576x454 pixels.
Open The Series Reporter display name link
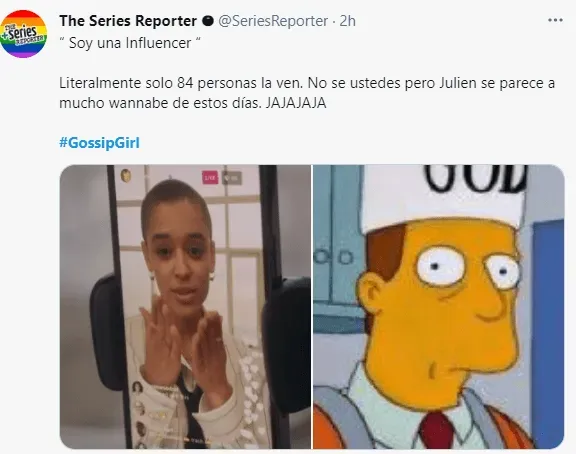128,21
